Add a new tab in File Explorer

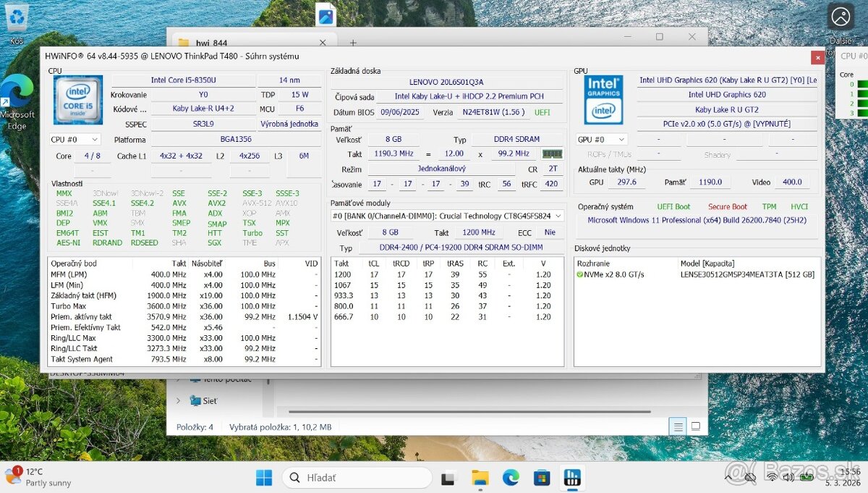pos(353,43)
